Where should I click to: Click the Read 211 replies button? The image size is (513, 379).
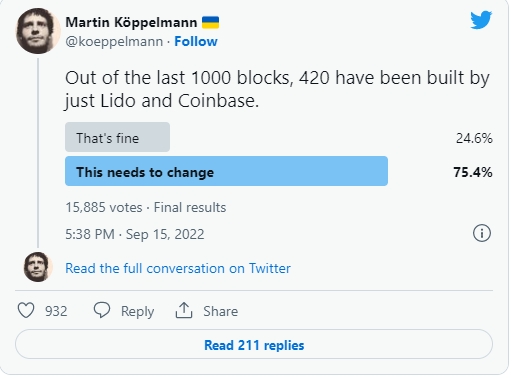[254, 344]
